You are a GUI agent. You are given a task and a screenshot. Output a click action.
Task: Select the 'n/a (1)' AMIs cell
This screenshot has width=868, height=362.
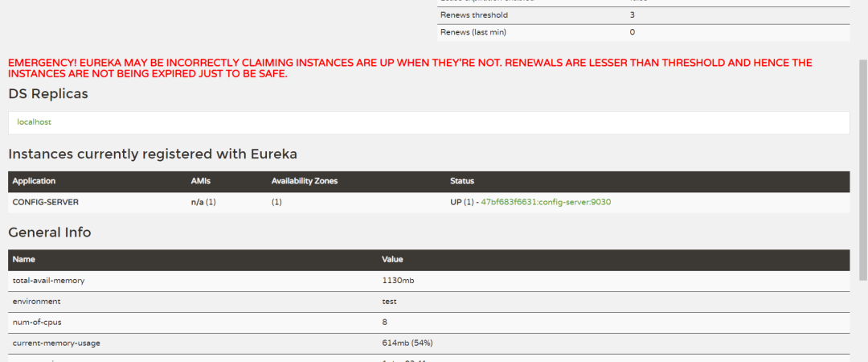click(x=203, y=203)
